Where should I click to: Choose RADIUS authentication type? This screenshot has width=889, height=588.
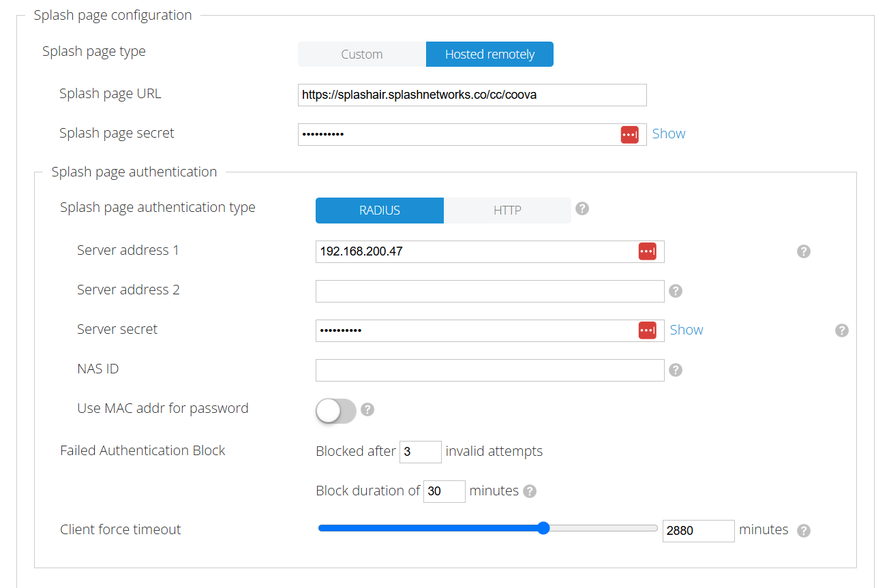coord(379,211)
